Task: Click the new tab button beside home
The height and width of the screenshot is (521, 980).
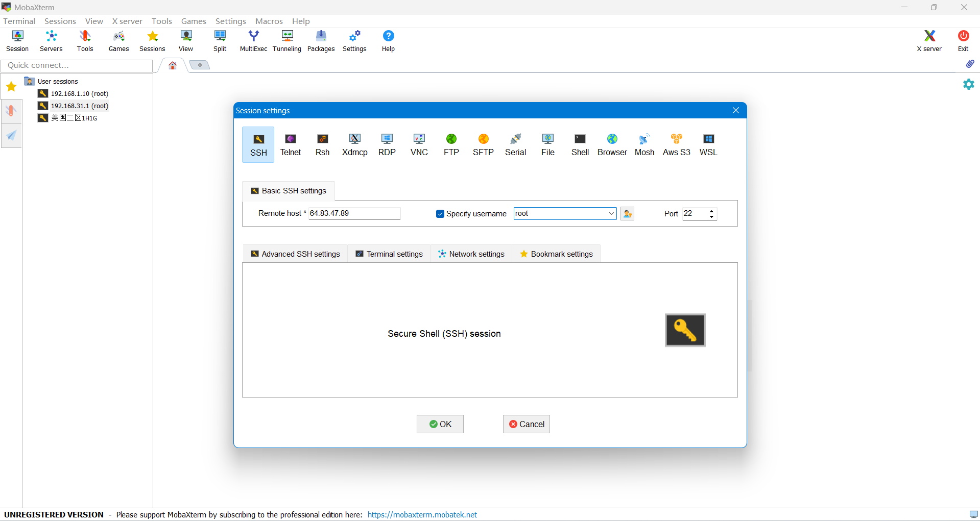Action: [200, 65]
